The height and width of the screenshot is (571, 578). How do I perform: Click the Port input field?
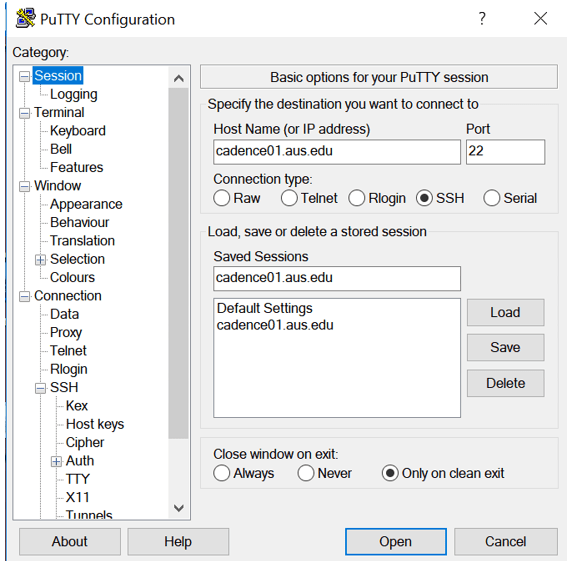tap(505, 152)
